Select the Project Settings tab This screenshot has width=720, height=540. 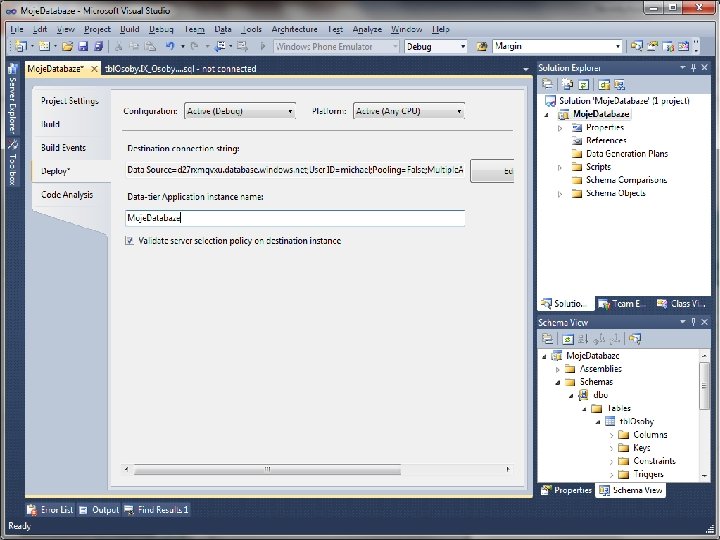coord(70,101)
